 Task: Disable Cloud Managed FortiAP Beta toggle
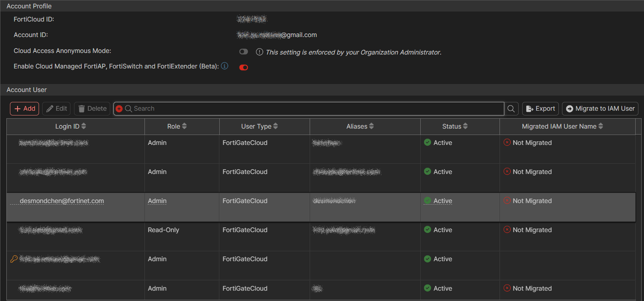244,67
